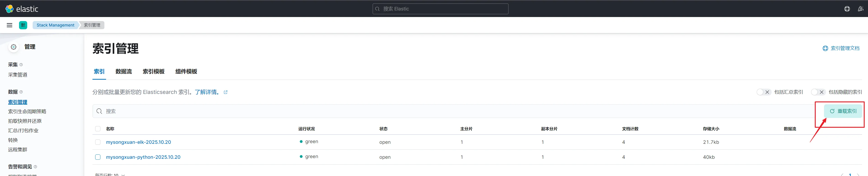Click external link icon after 了解详情
Image resolution: width=868 pixels, height=176 pixels.
pos(225,92)
